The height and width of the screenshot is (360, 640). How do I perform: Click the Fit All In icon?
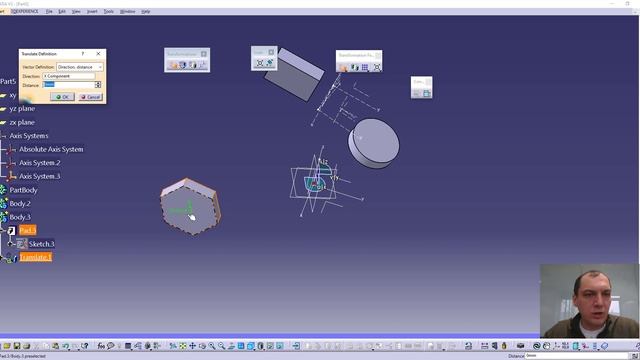point(183,346)
